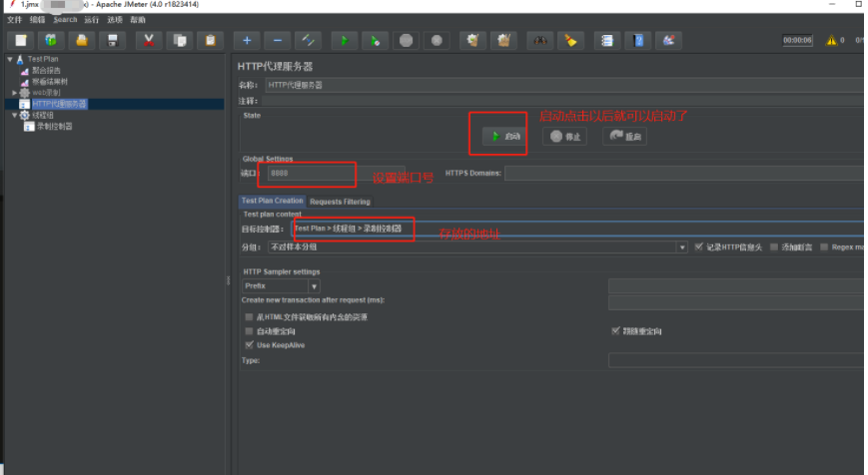
Task: Switch to Test Plan Creation tab
Action: tap(273, 201)
